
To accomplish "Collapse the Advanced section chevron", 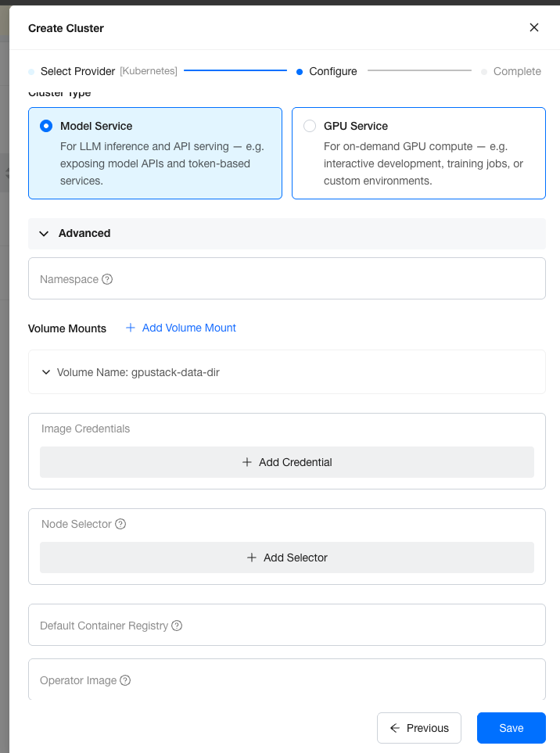I will [x=44, y=234].
